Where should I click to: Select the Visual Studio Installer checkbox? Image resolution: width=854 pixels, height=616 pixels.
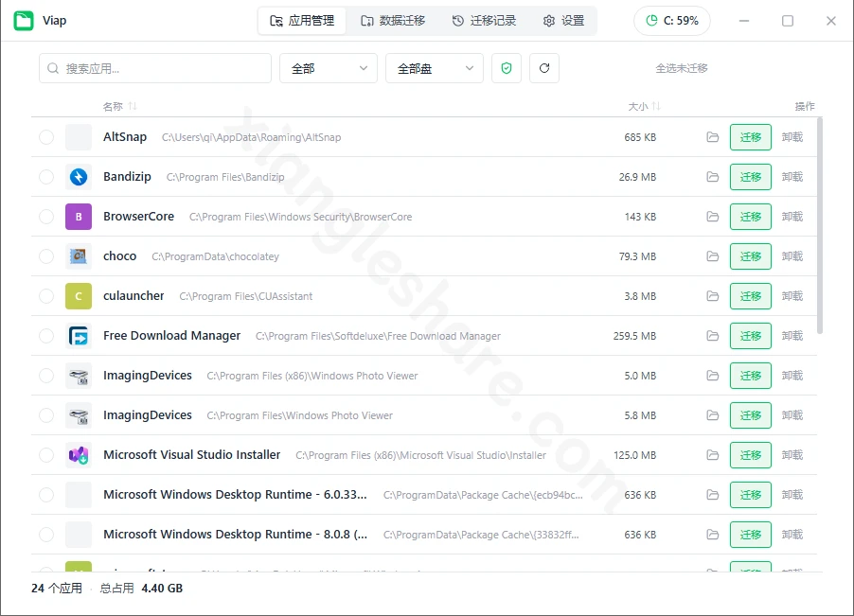click(x=46, y=455)
